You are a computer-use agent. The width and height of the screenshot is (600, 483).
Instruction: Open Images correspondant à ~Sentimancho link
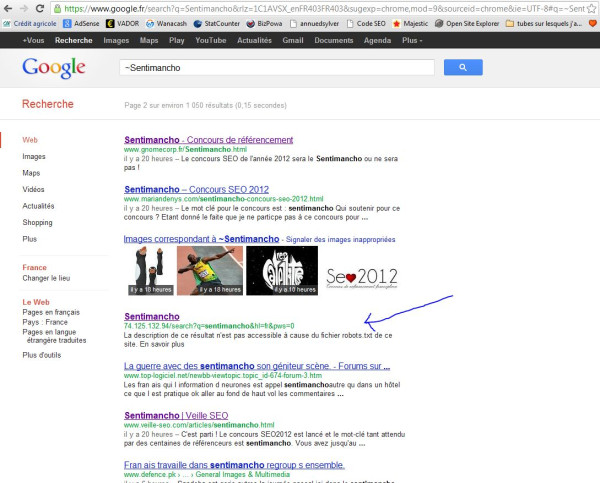click(x=201, y=239)
